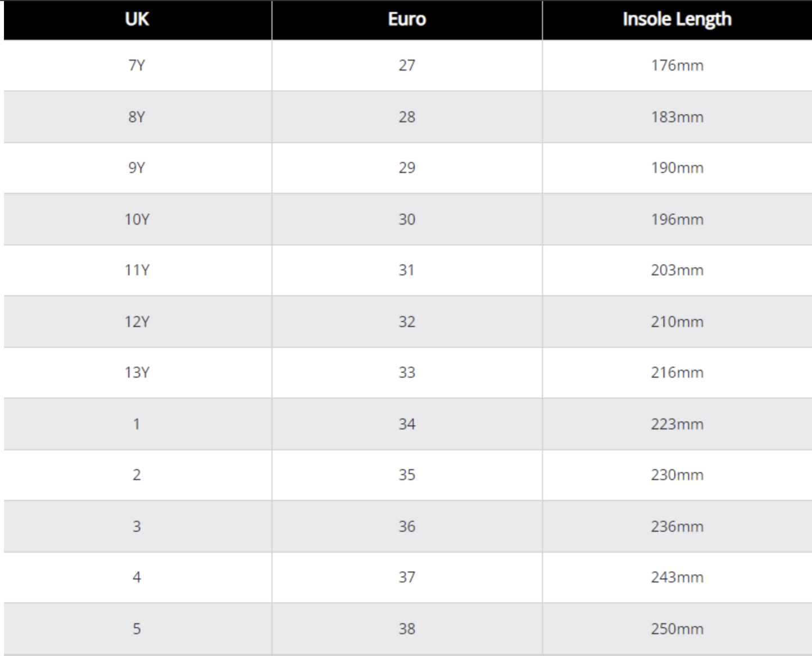Select the Euro 31 cell

(x=407, y=270)
